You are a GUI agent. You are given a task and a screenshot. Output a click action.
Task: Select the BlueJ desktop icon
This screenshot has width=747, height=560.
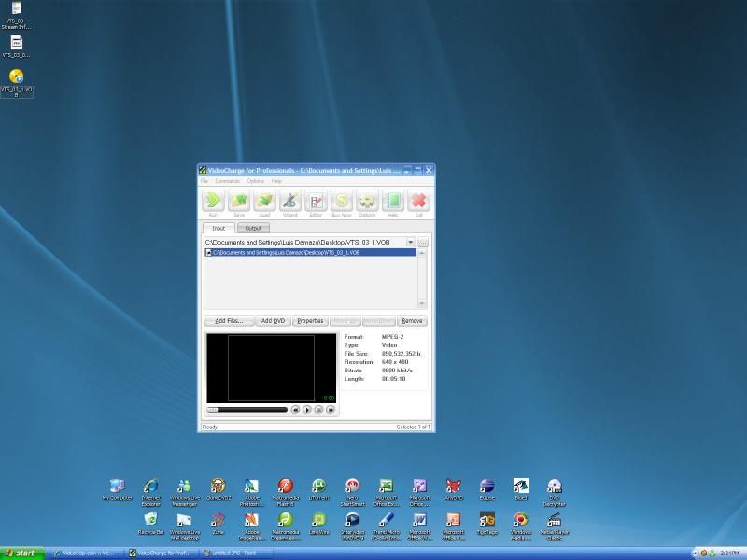(521, 489)
